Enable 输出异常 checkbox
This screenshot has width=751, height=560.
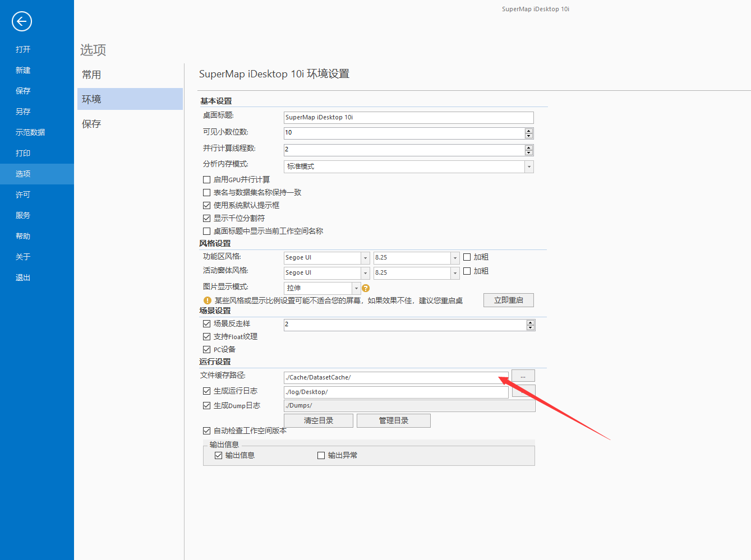coord(321,456)
